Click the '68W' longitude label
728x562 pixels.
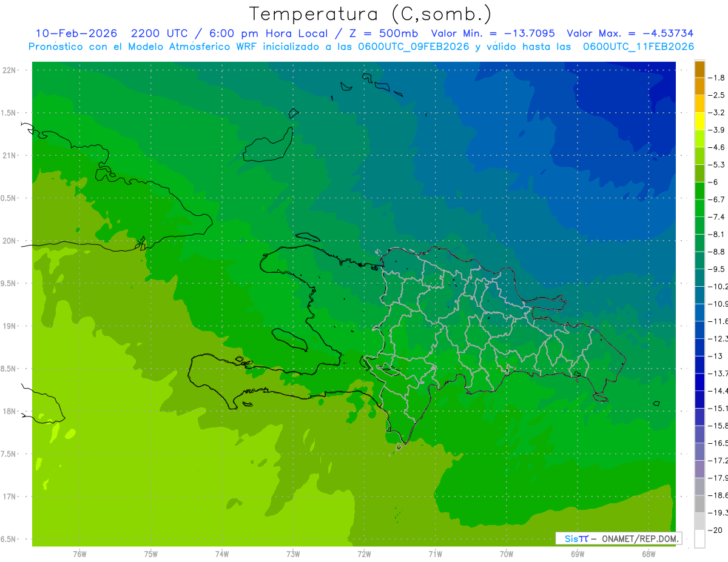click(649, 554)
